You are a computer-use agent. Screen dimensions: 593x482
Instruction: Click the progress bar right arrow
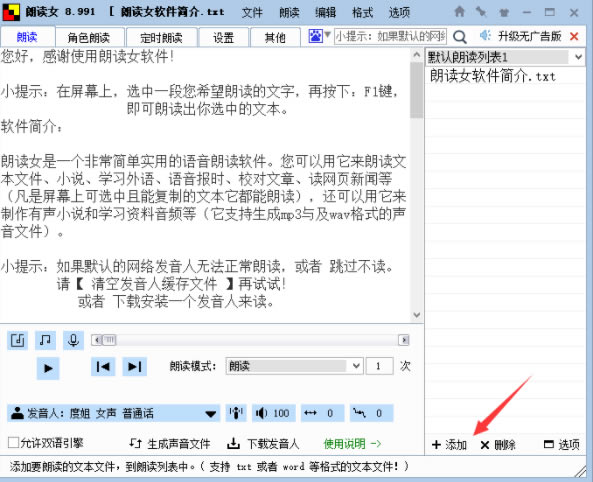pos(404,340)
